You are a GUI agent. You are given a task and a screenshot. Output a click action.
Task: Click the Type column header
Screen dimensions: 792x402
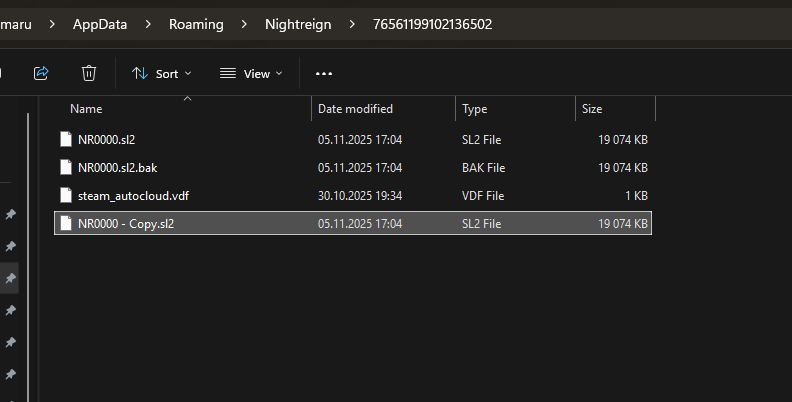(x=474, y=108)
